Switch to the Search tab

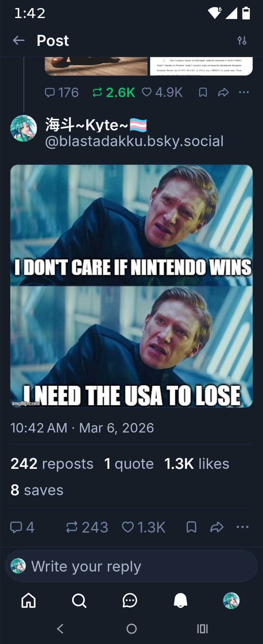[79, 601]
